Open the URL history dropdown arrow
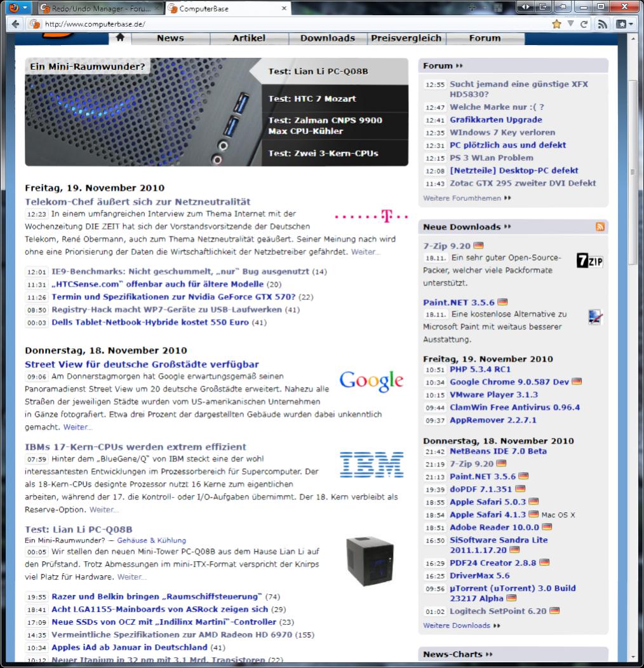Image resolution: width=644 pixels, height=668 pixels. (x=570, y=24)
